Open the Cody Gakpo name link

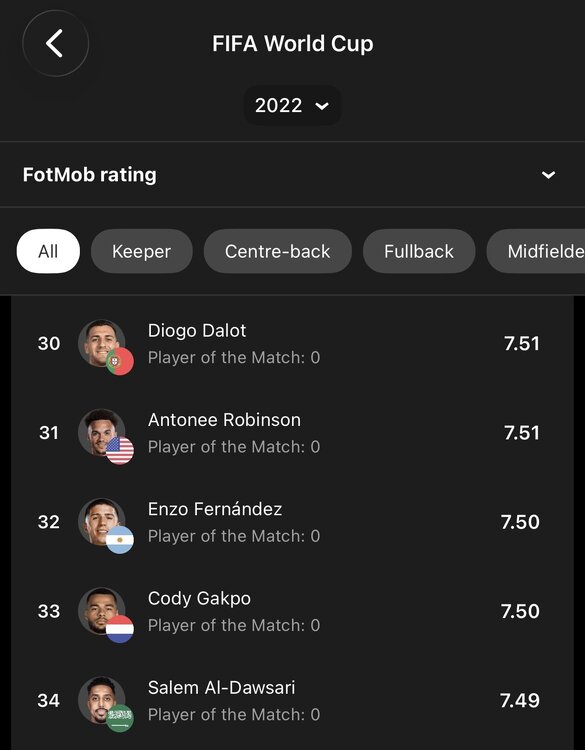click(199, 599)
